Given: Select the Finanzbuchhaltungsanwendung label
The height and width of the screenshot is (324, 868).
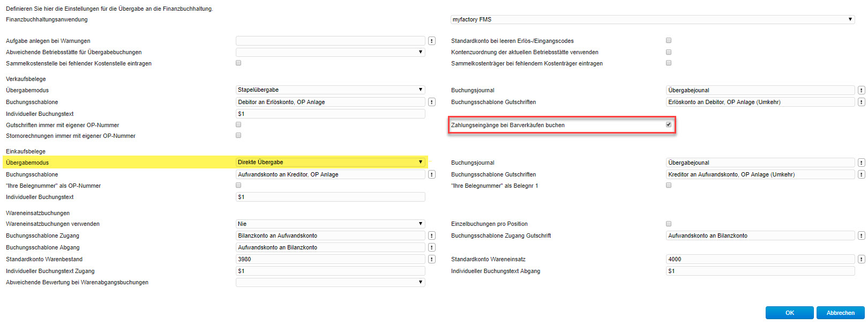Looking at the screenshot, I should tap(47, 19).
